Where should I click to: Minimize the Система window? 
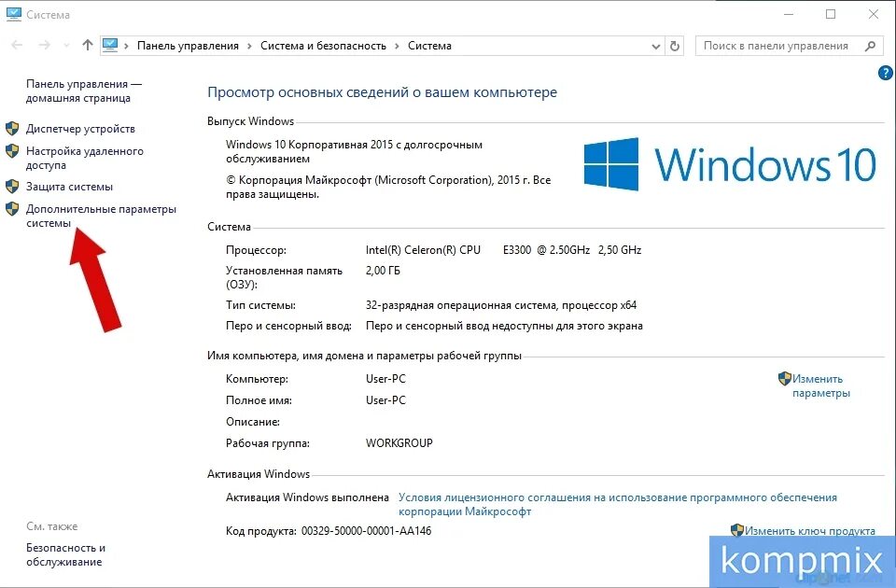point(790,14)
